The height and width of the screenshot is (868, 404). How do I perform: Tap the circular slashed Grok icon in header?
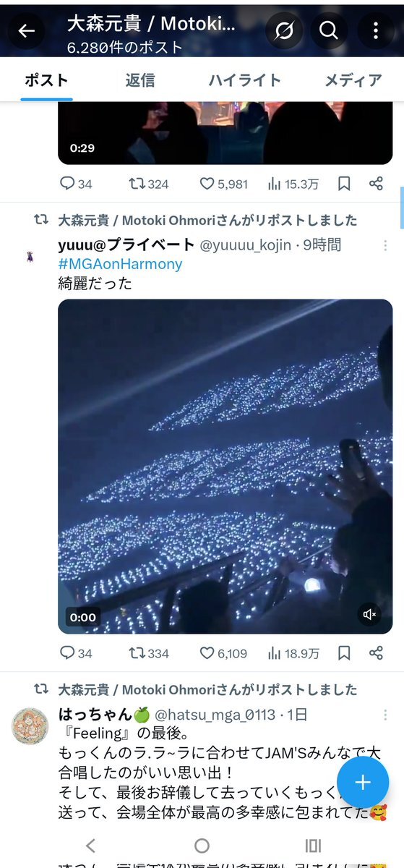coord(284,30)
